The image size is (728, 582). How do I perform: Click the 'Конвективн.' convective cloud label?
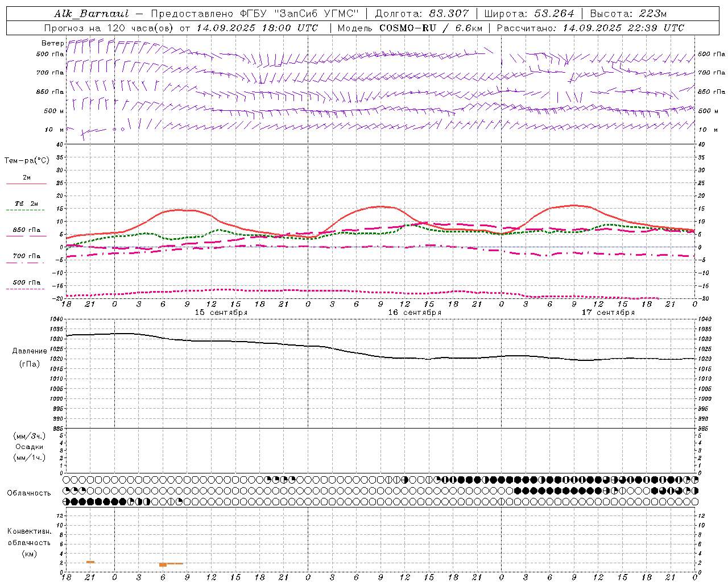[29, 531]
